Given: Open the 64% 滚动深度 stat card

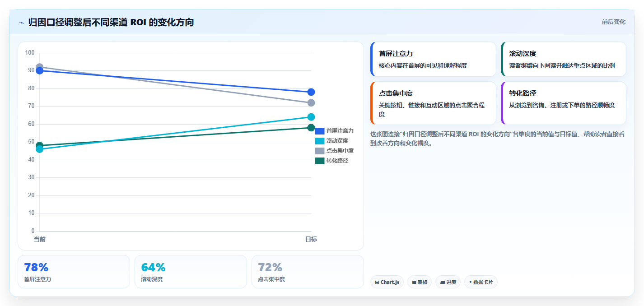Looking at the screenshot, I should point(191,272).
